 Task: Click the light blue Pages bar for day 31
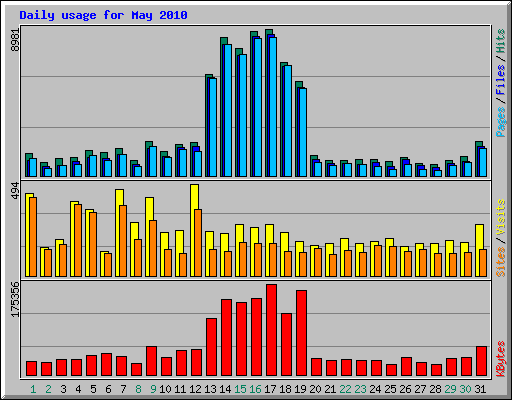pos(483,162)
